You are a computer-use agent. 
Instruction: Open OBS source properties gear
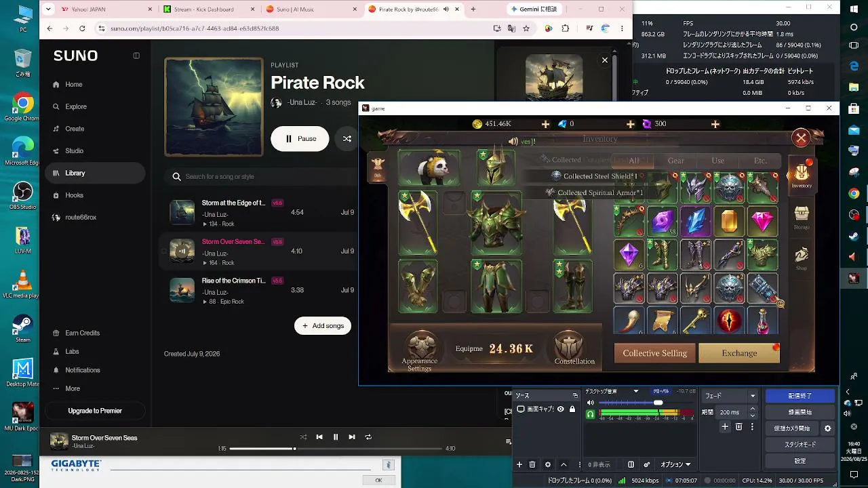548,464
